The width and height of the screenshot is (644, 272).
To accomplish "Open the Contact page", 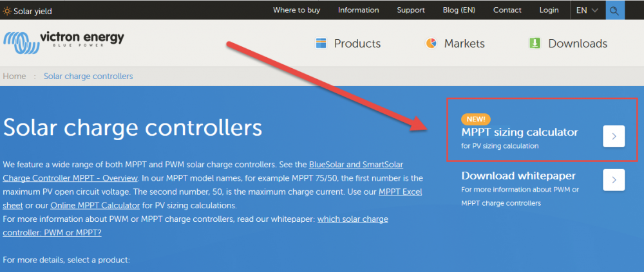I will (x=507, y=10).
